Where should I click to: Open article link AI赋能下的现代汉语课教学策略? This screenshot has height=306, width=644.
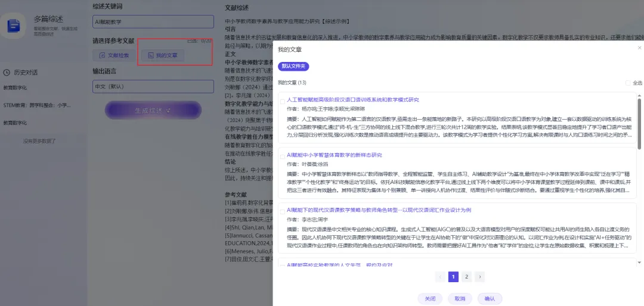point(379,210)
